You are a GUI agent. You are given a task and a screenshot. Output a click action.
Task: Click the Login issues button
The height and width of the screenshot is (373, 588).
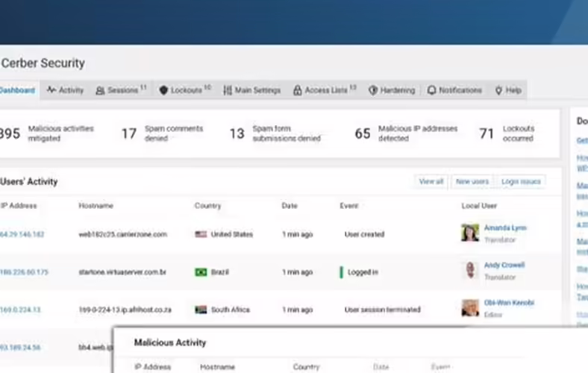pyautogui.click(x=521, y=182)
